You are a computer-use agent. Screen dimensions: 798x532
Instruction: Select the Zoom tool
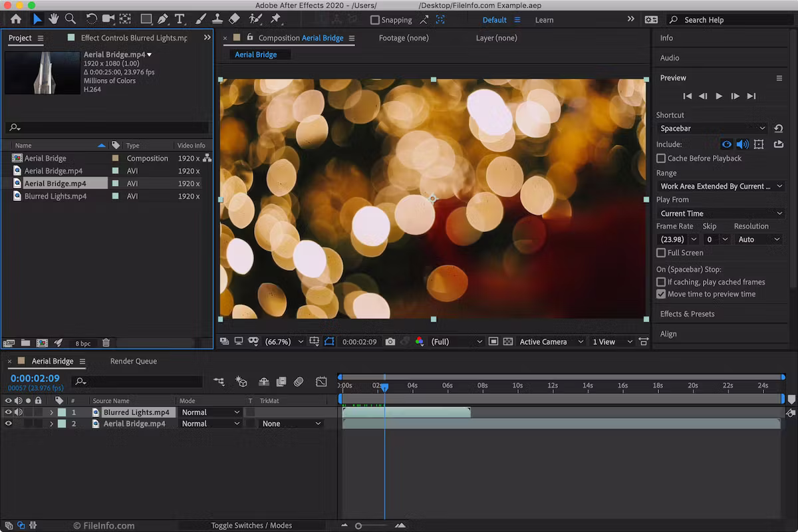pos(70,19)
